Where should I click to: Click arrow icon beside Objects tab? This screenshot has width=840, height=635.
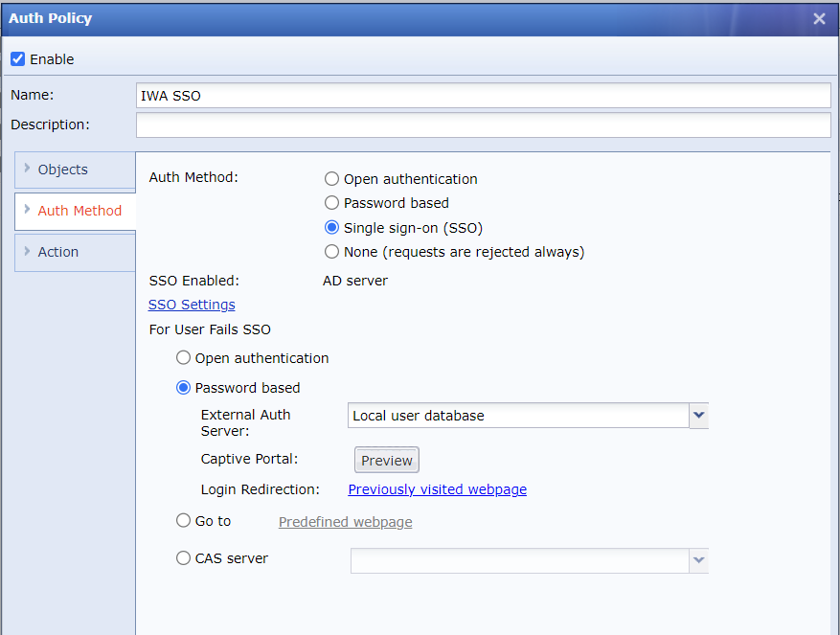coord(27,169)
